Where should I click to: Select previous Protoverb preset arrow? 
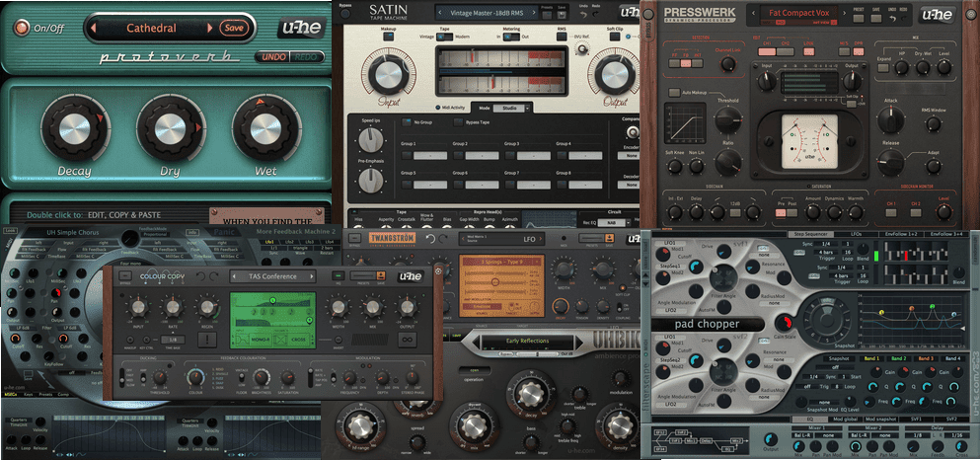pos(93,28)
